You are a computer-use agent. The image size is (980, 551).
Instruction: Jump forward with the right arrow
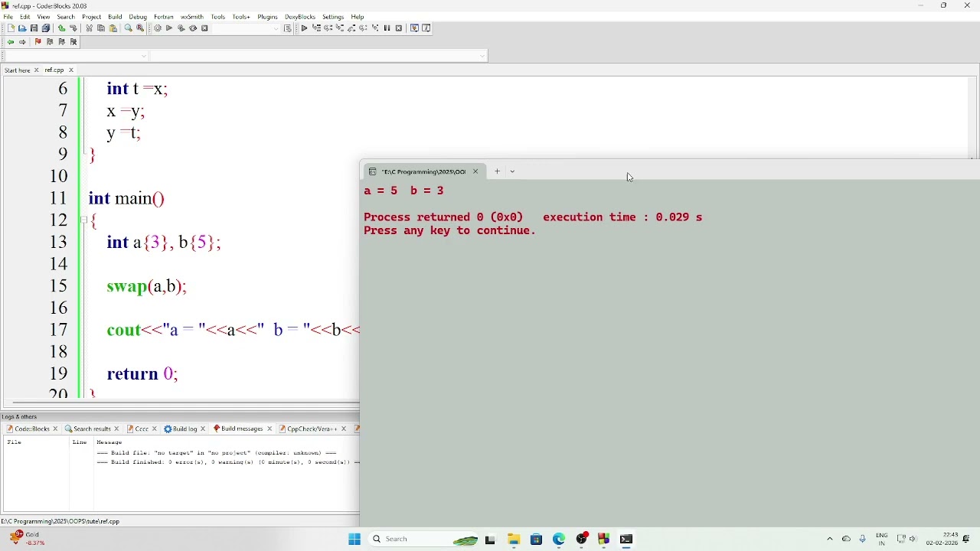(x=23, y=42)
